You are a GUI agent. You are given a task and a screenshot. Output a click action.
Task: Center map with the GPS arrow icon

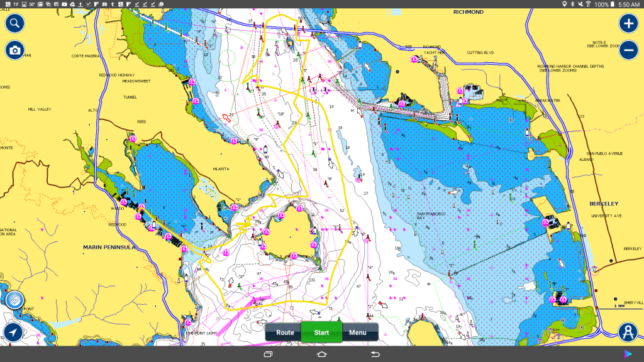coord(13,332)
